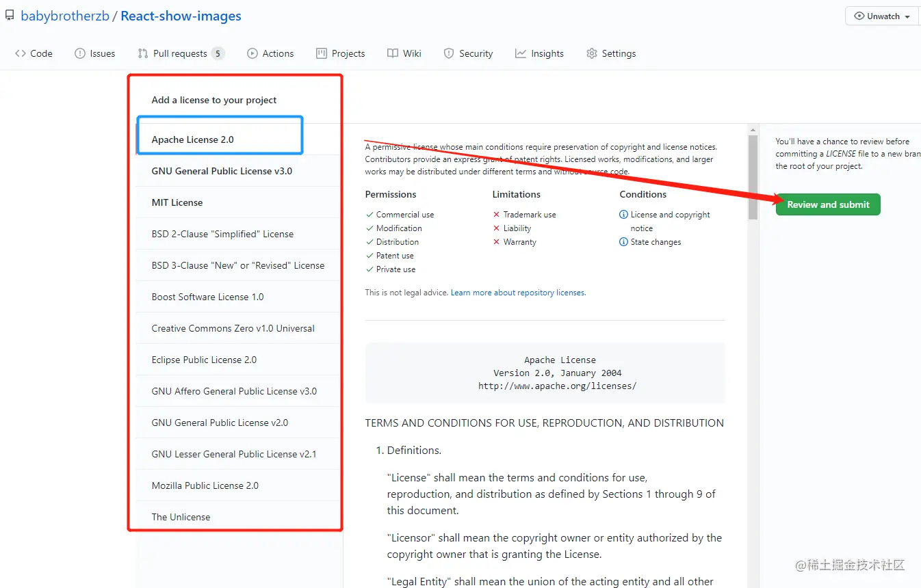
Task: Open the Unwatch dropdown
Action: [883, 16]
